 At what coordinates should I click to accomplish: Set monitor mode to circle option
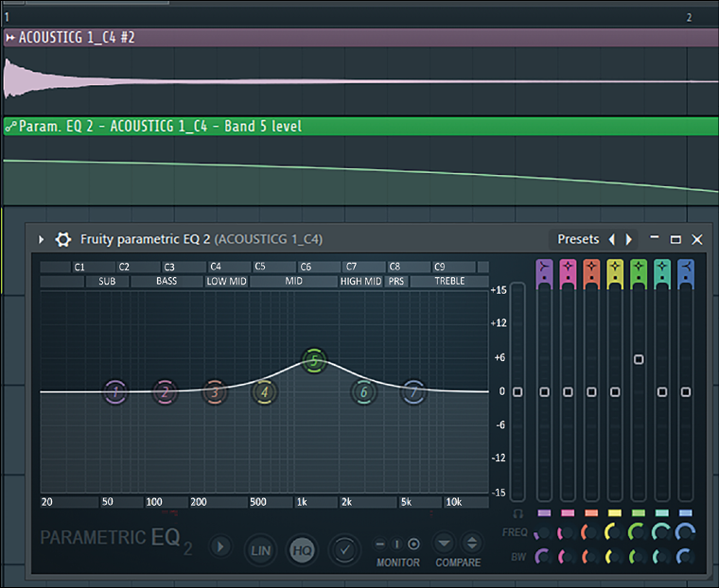413,544
